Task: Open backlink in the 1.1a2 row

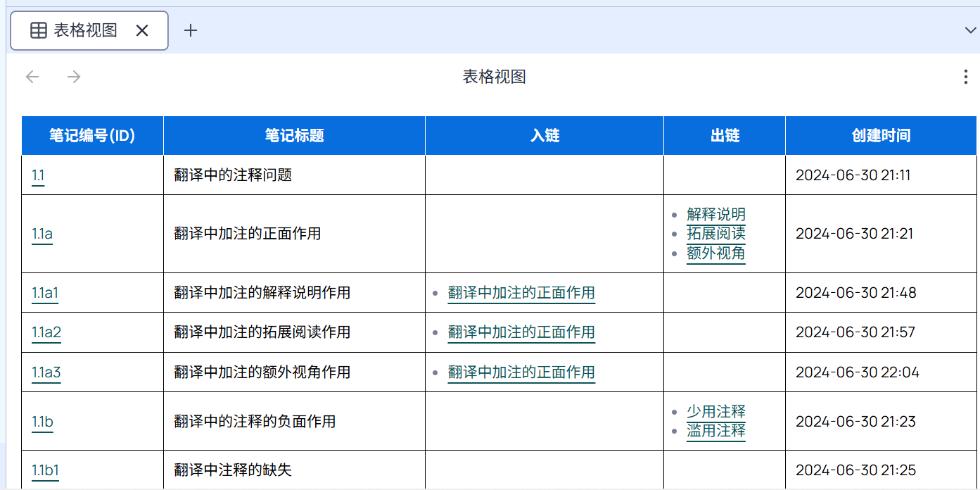Action: click(521, 332)
